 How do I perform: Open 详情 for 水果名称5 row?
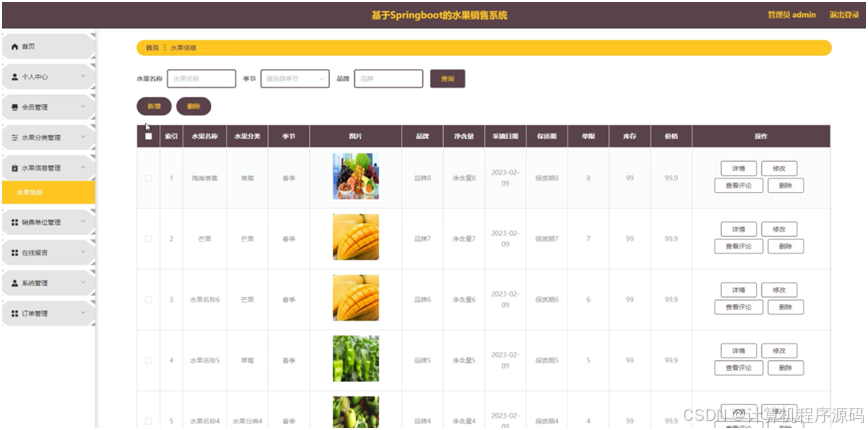point(738,351)
